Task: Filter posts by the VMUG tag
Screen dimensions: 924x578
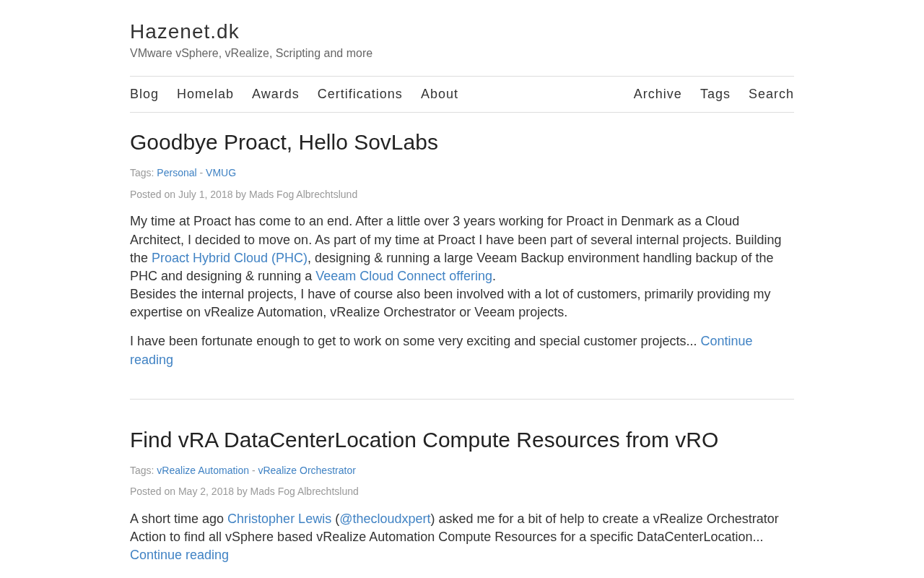Action: point(220,173)
